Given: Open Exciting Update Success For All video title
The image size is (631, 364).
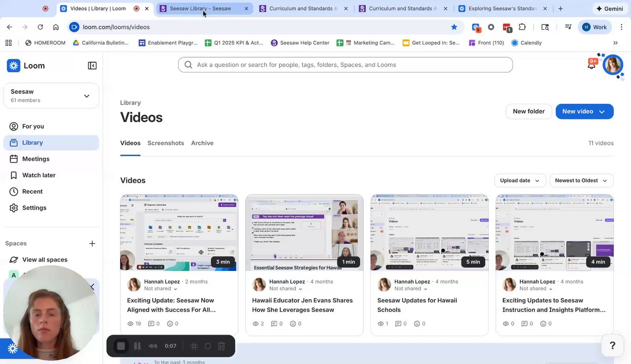Looking at the screenshot, I should (x=171, y=305).
